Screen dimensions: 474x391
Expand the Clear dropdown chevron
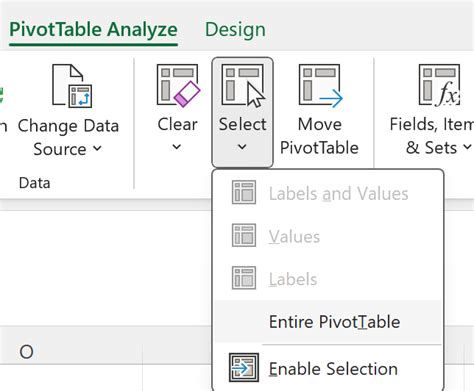tap(177, 146)
